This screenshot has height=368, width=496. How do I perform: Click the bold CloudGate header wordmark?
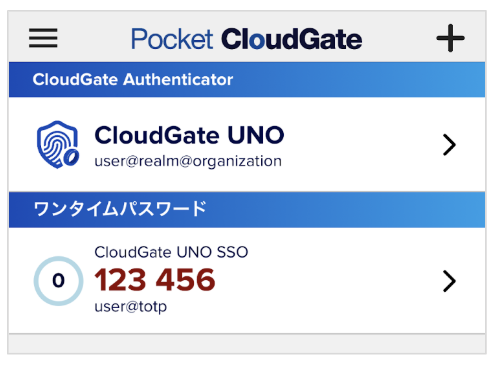(x=292, y=39)
